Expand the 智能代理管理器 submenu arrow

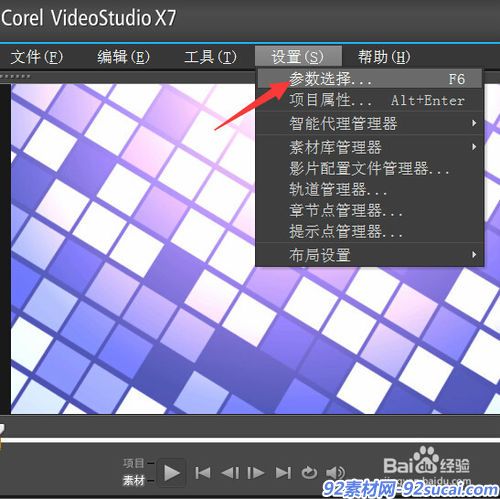point(474,123)
